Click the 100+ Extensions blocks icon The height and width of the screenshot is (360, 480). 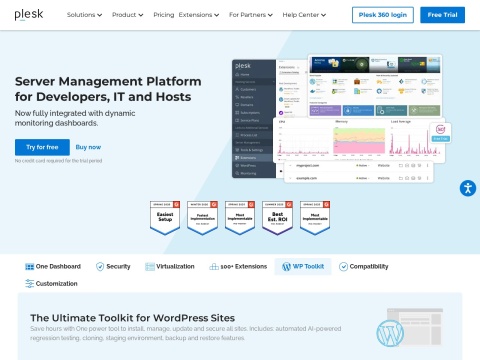click(214, 267)
